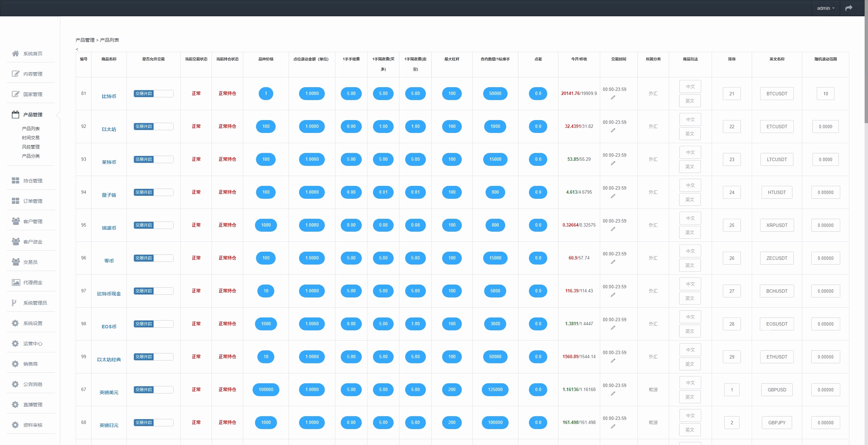Click the BTCUSDT English name field
Viewport: 868px width, 445px height.
pos(776,94)
